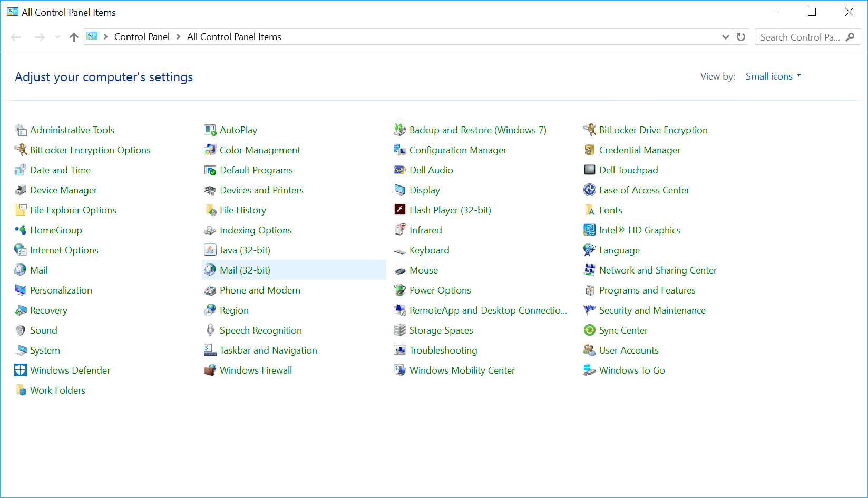Open Storage Spaces link
This screenshot has width=868, height=498.
tap(441, 330)
